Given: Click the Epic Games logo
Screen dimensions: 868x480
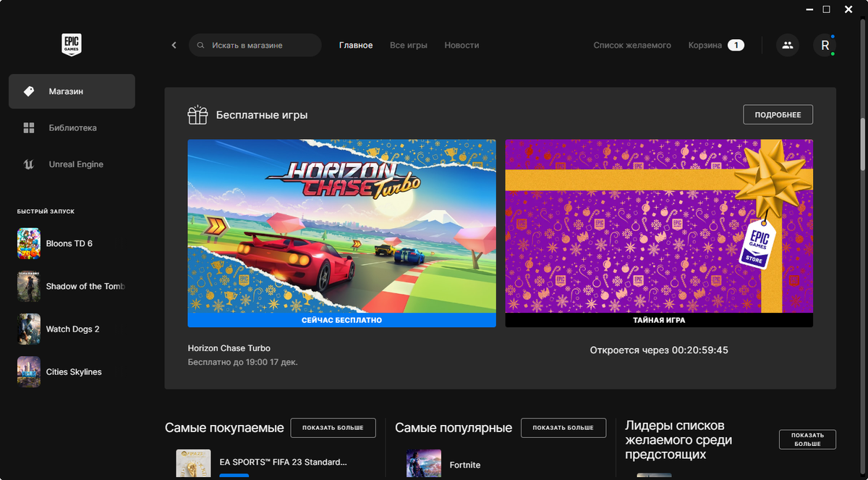Looking at the screenshot, I should 72,45.
